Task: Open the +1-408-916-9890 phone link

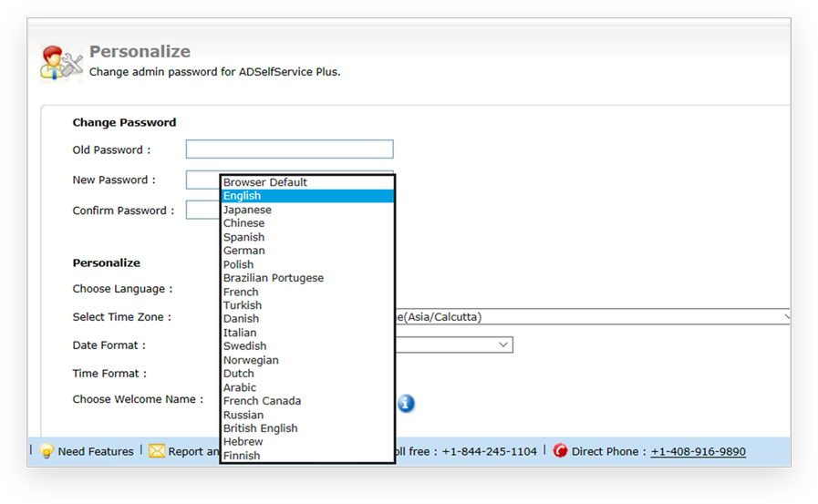Action: pos(698,451)
